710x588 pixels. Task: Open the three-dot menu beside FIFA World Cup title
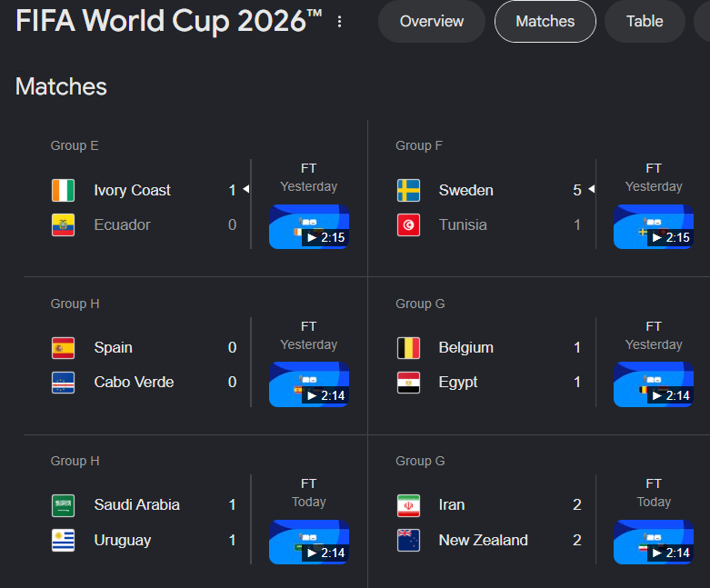click(x=340, y=22)
